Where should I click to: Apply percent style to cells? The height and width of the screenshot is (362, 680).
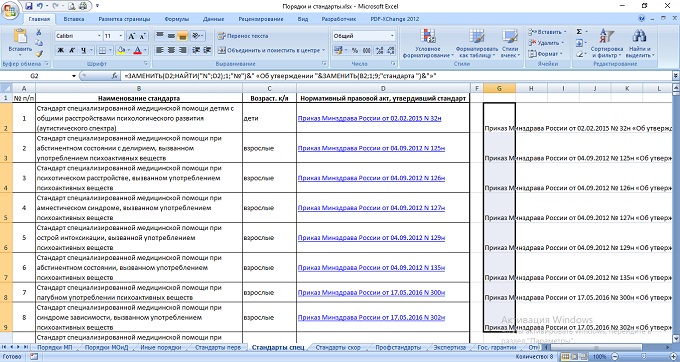click(355, 50)
